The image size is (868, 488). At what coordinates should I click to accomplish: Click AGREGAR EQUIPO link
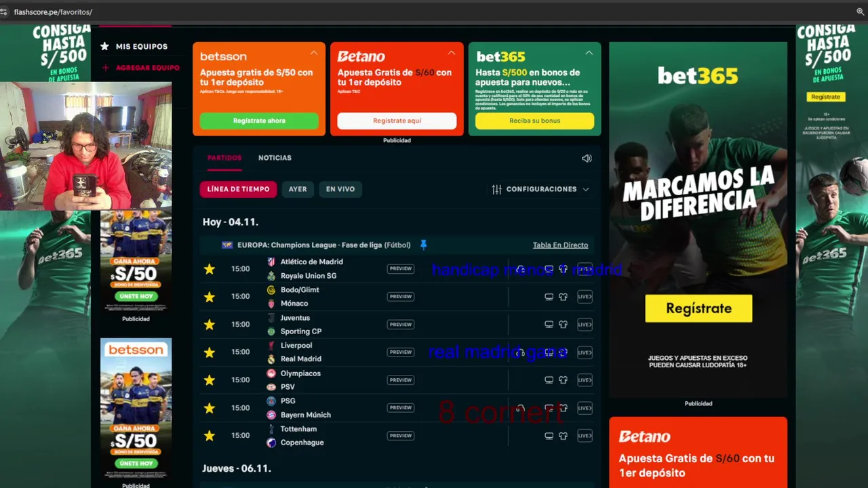[x=147, y=68]
